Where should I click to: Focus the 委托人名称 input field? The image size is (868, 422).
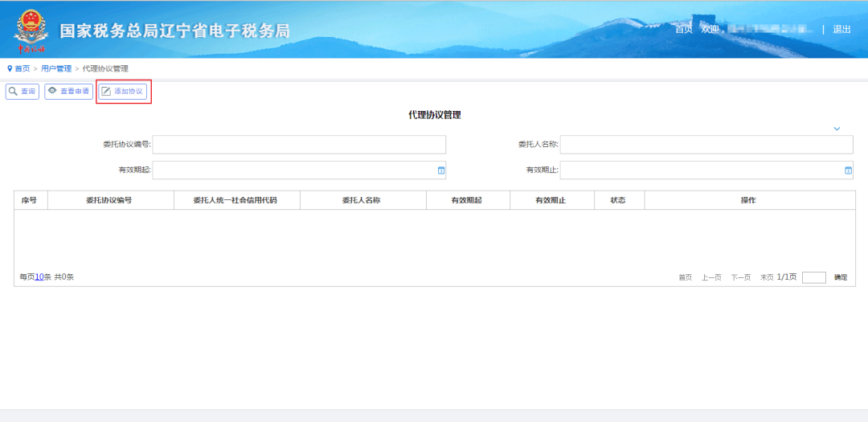tap(706, 145)
